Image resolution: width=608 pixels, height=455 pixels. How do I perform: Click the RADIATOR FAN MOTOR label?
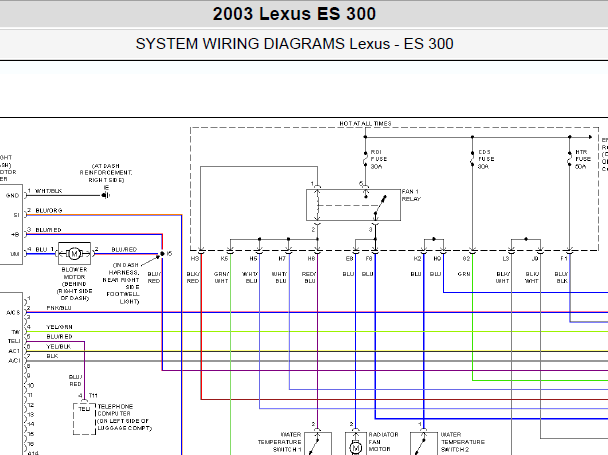382,442
